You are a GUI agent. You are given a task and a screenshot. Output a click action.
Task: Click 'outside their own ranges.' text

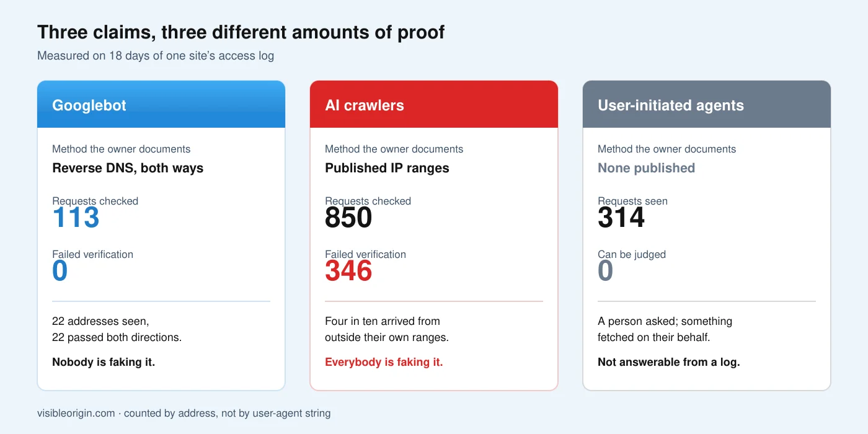pyautogui.click(x=387, y=337)
